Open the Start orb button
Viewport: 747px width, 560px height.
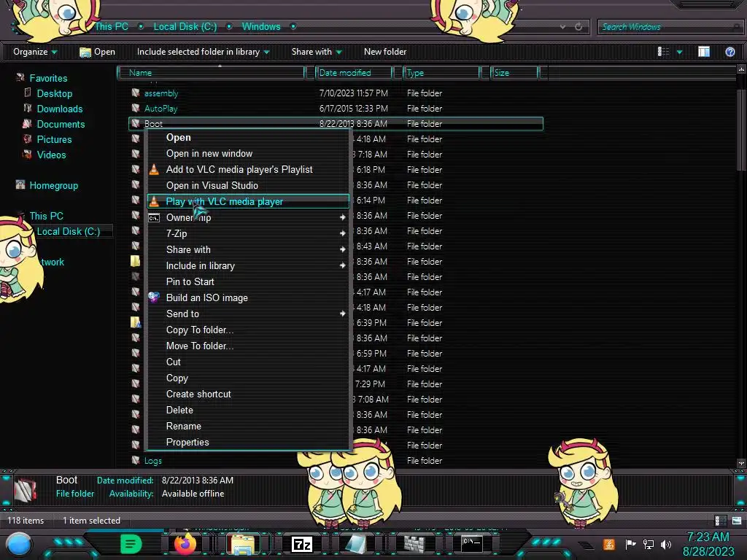(x=19, y=545)
